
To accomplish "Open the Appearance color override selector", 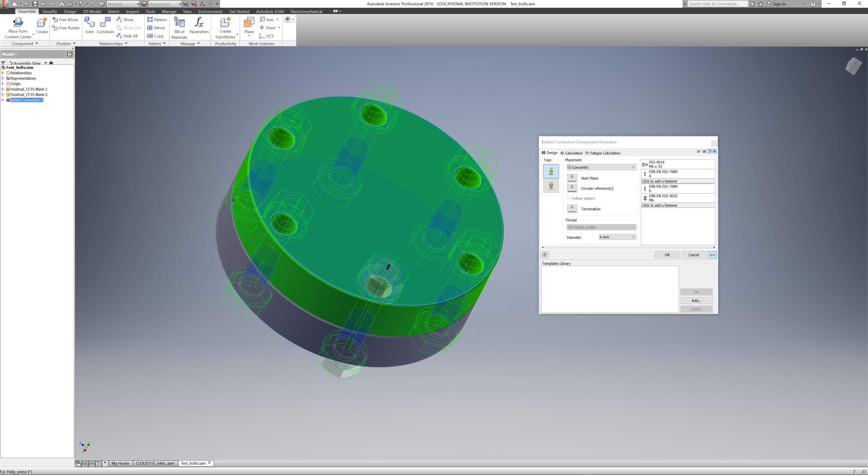I will (165, 4).
